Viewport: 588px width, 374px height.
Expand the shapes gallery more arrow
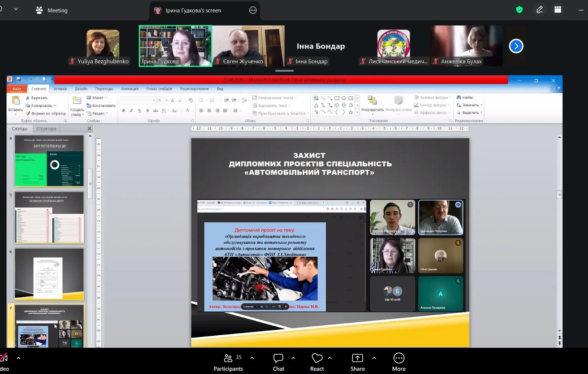tap(358, 112)
